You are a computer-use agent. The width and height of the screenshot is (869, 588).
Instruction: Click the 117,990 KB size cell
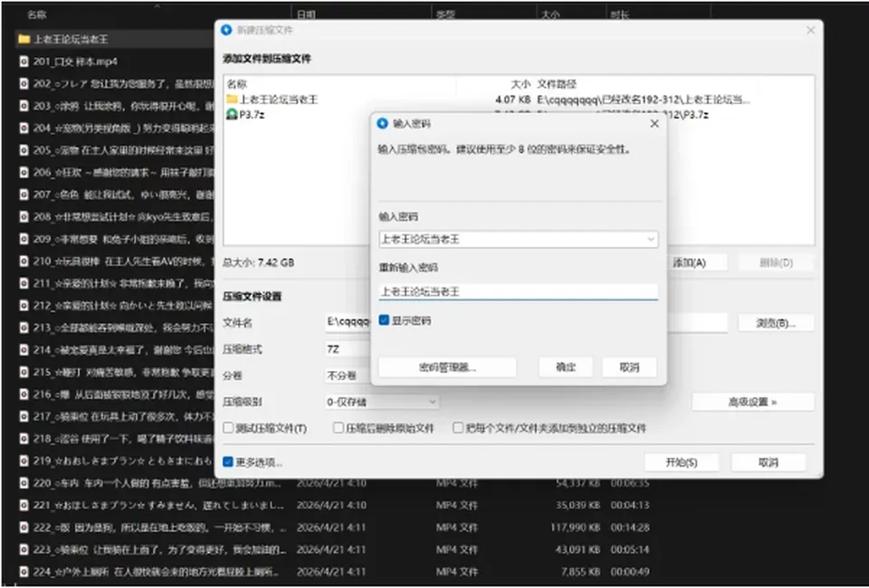click(575, 527)
